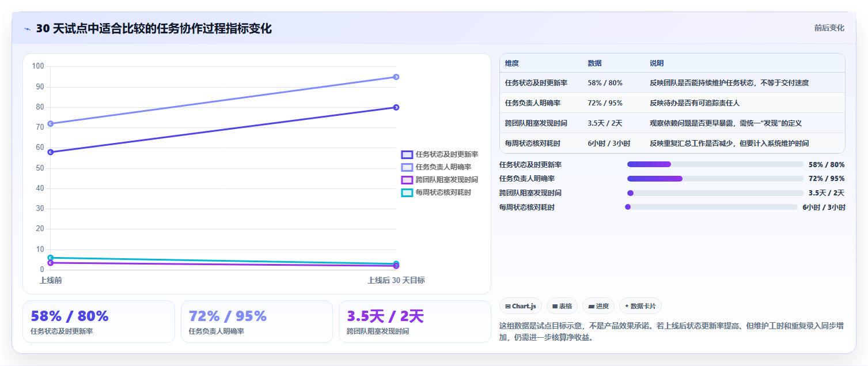Click the sparkle icon in 数据卡片 tag
Screen dimensions: 868x366
coord(627,306)
